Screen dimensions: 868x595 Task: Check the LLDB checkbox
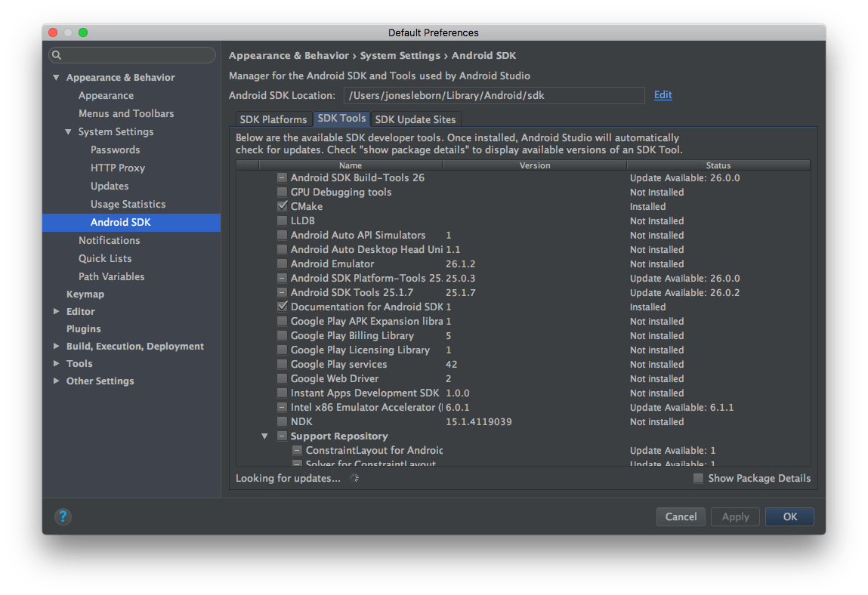[x=282, y=220]
